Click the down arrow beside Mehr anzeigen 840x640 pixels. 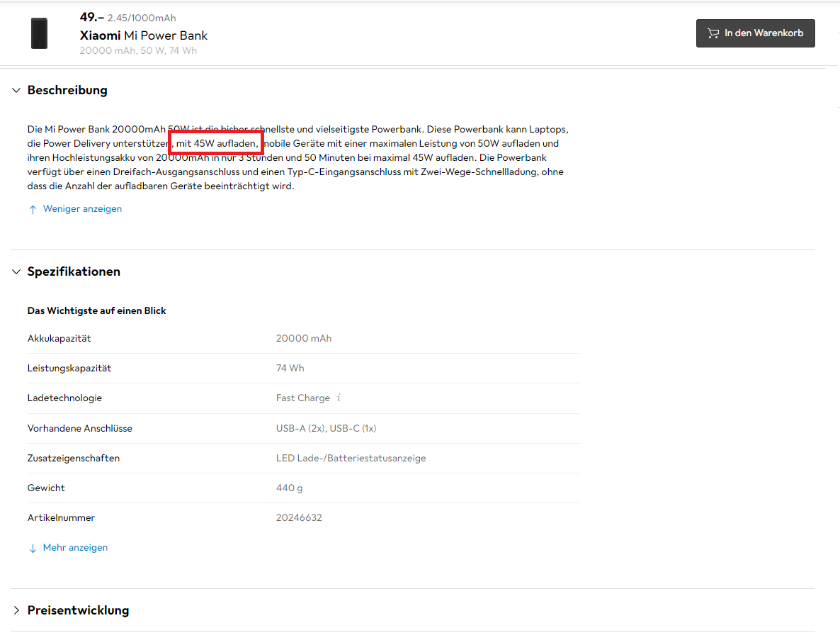[x=33, y=549]
